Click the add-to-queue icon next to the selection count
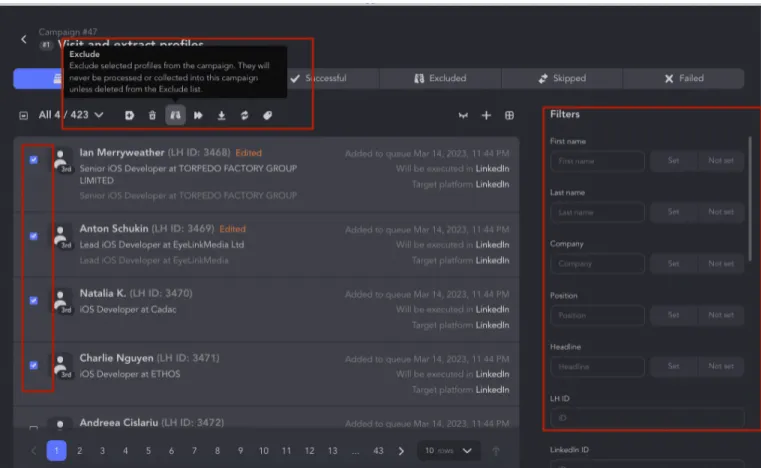Viewport: 761px width, 468px height. coord(129,115)
